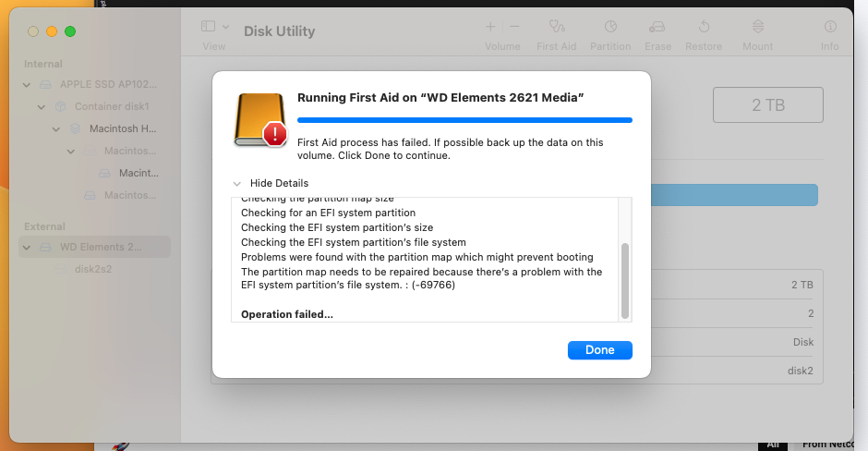Collapse the APPLE SSD tree item
This screenshot has height=451, width=868.
[29, 84]
